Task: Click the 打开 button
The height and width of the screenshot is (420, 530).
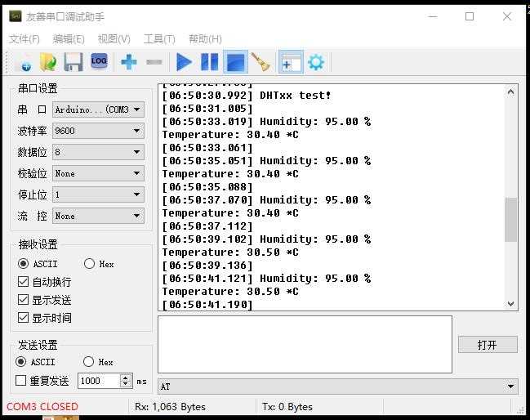Action: tap(488, 345)
